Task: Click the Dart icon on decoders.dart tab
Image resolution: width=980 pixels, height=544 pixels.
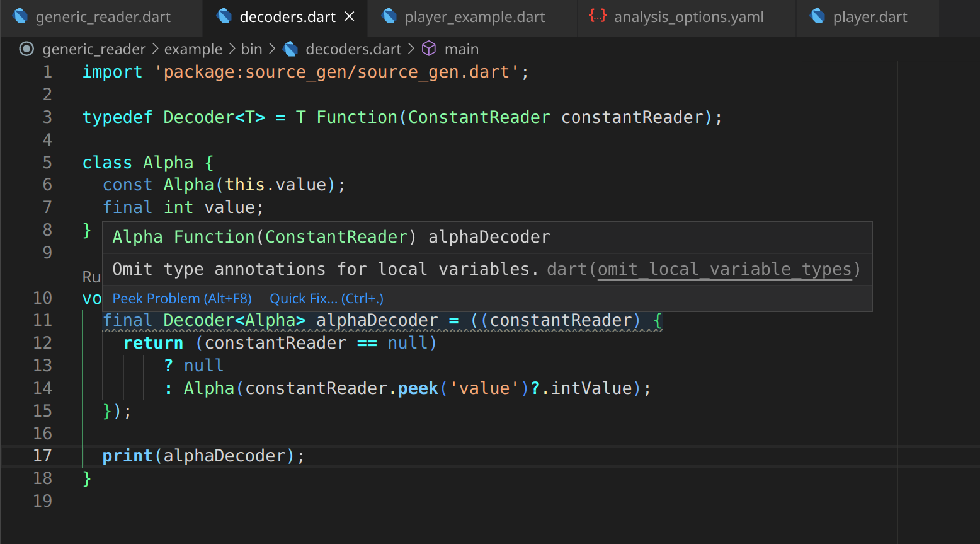Action: click(224, 16)
